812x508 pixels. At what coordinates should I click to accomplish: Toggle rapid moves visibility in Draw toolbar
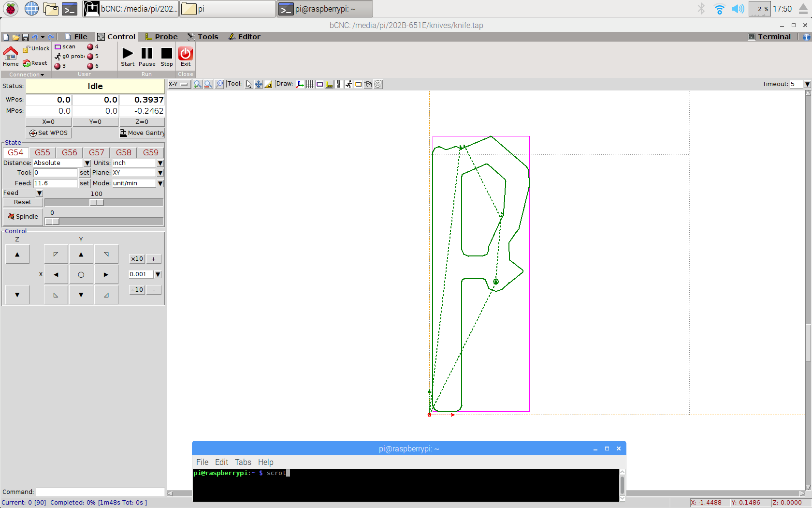(348, 84)
